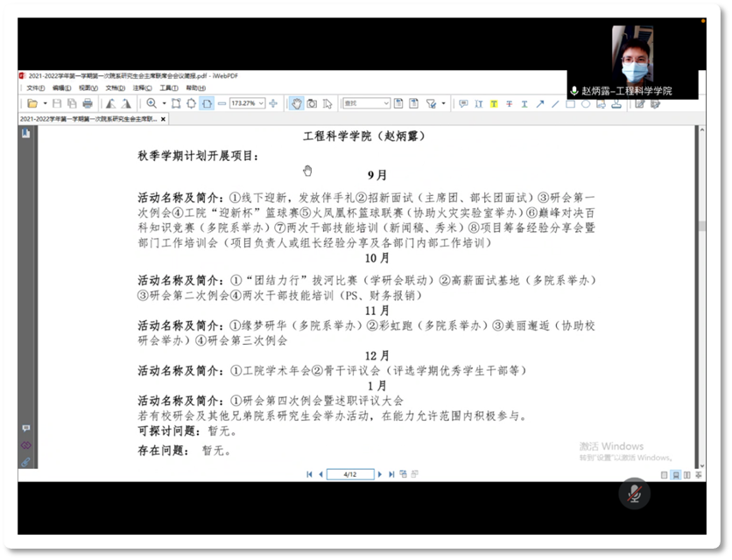Image resolution: width=732 pixels, height=560 pixels.
Task: Select the Arrow drawing tool
Action: [540, 103]
